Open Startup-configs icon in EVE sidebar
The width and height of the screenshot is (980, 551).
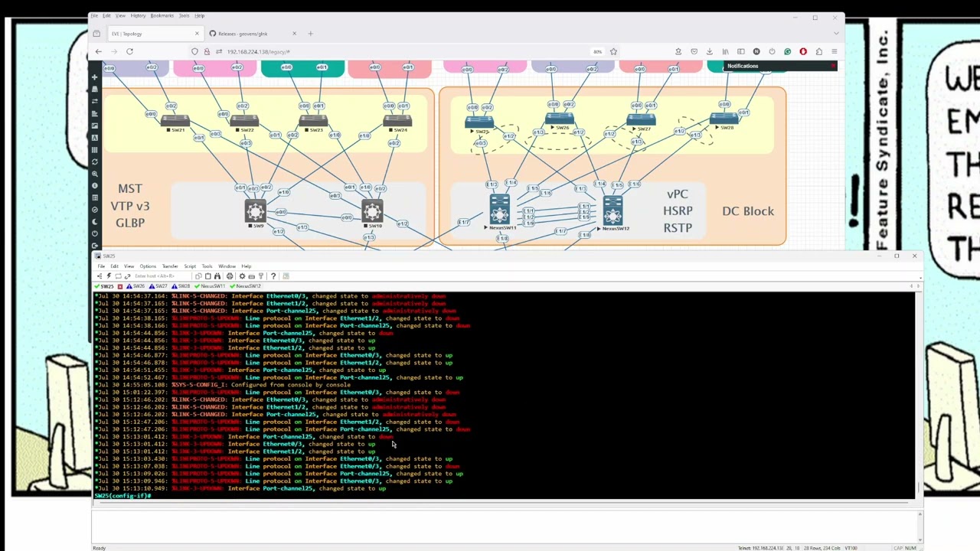point(95,113)
